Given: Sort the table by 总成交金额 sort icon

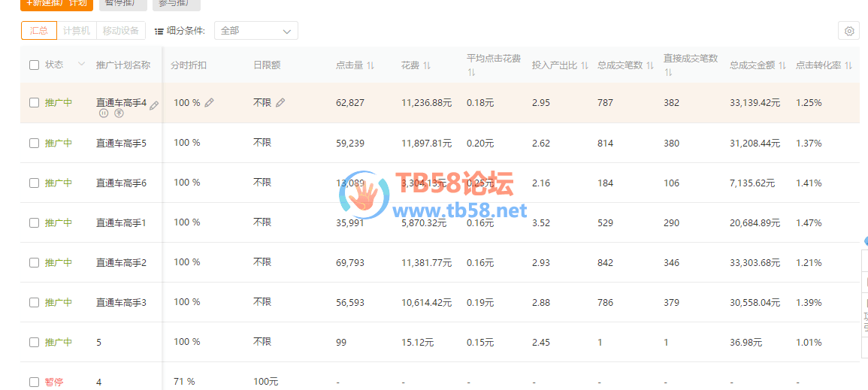Looking at the screenshot, I should pyautogui.click(x=782, y=66).
